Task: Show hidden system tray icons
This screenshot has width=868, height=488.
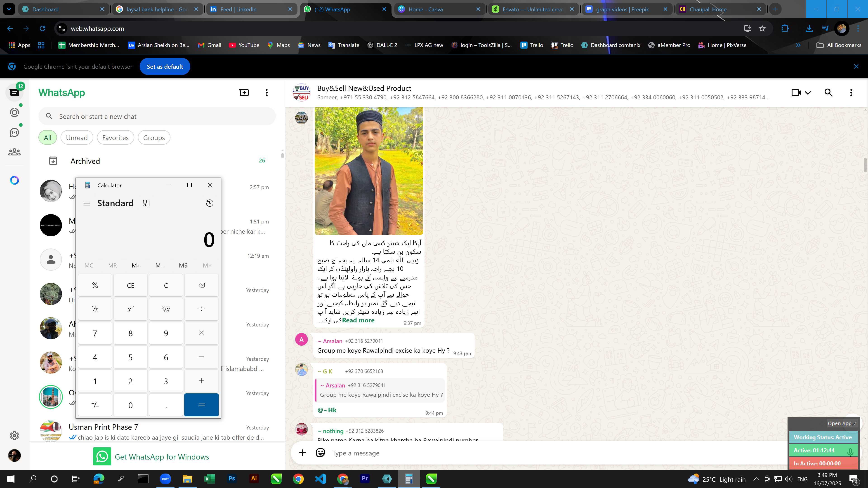Action: click(x=756, y=479)
